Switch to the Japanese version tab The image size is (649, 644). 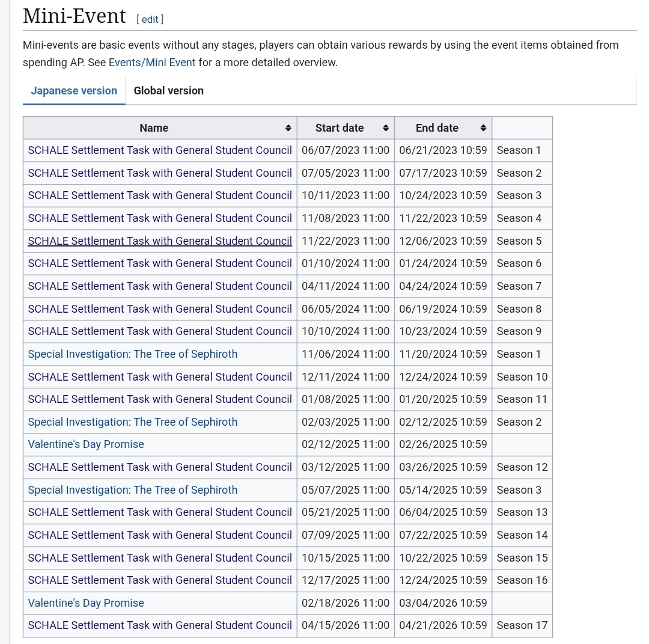point(74,91)
